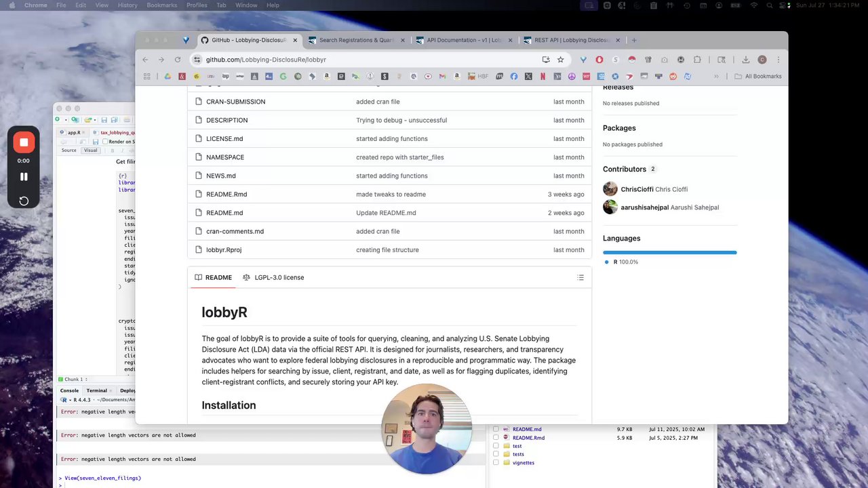The image size is (868, 488).
Task: Click the blue R language bar
Action: pos(669,252)
